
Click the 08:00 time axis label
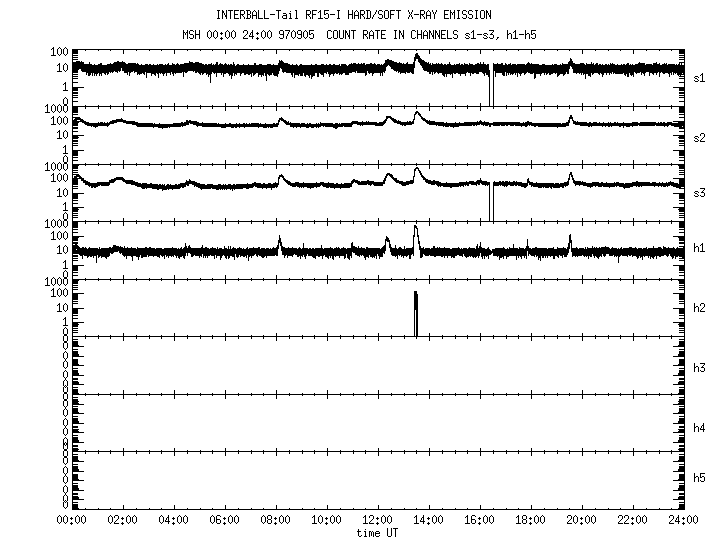click(275, 520)
